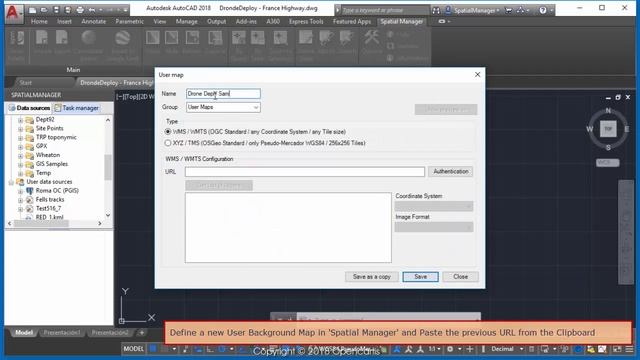
Task: Close the User map dialog with X
Action: tap(478, 75)
